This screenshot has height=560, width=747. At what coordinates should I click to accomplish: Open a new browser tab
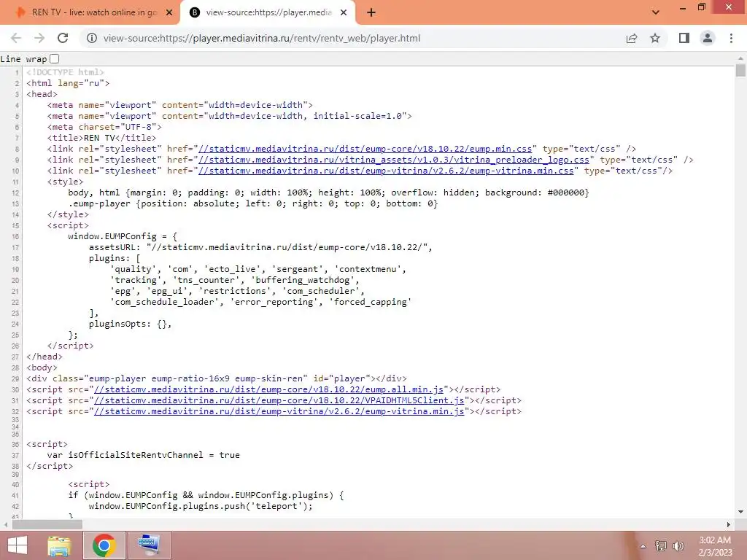(371, 13)
